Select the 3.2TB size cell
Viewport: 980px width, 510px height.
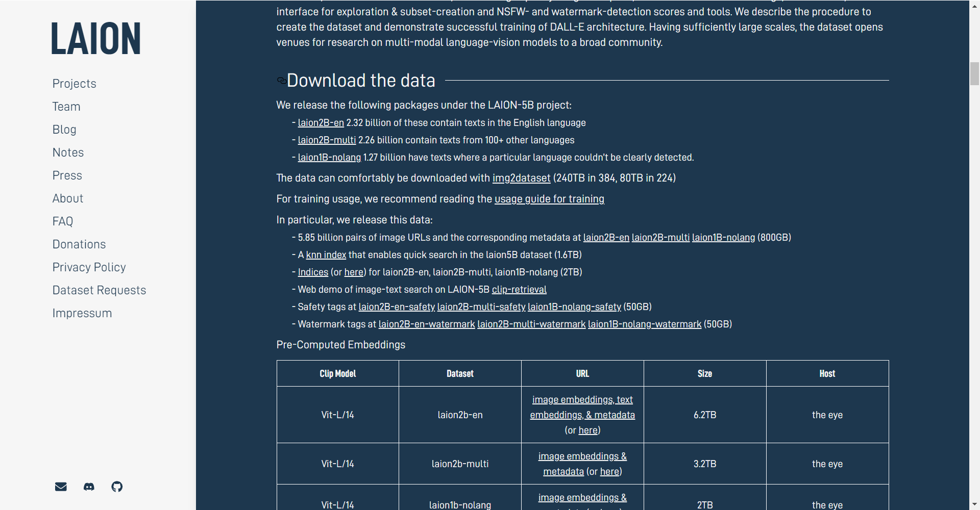(x=705, y=464)
